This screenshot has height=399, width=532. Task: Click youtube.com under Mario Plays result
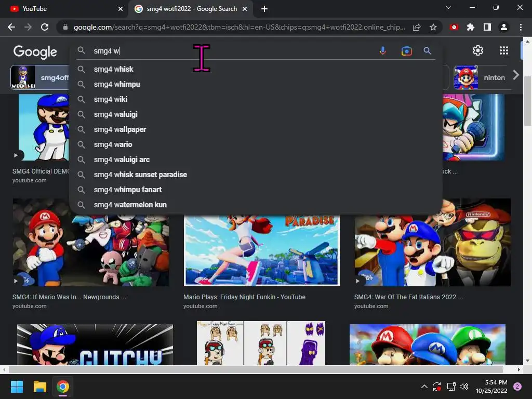200,306
